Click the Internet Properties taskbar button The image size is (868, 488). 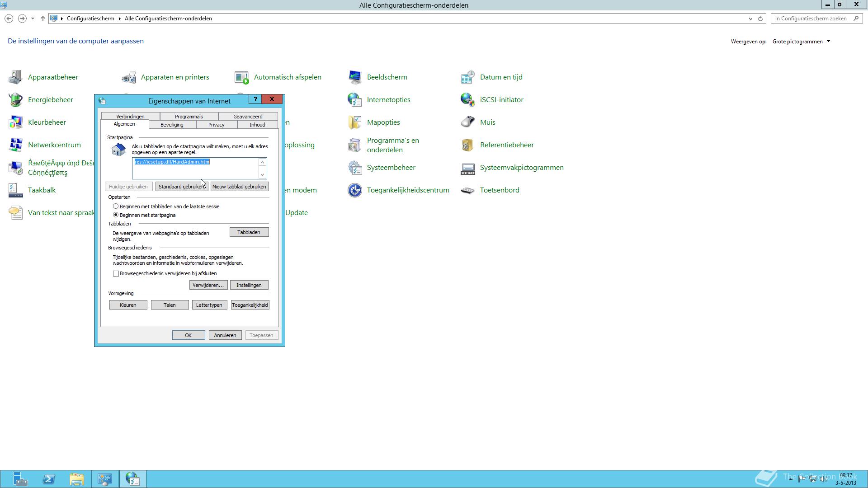132,479
